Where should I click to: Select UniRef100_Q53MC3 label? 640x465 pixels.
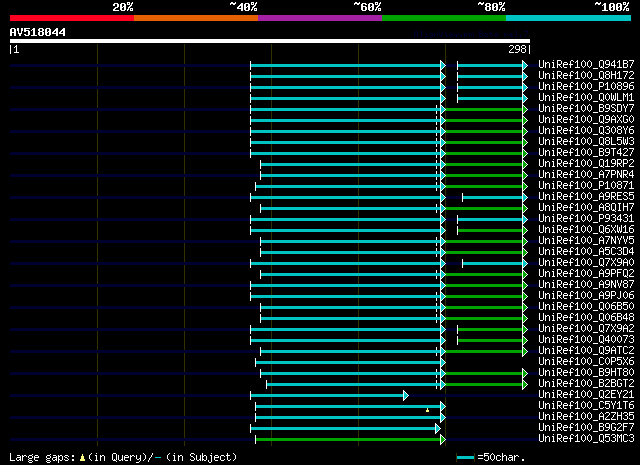(586, 439)
